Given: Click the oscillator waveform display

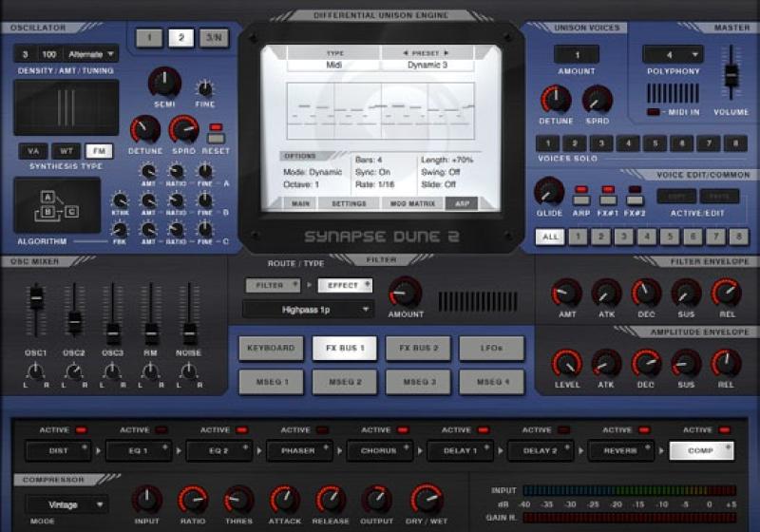Looking at the screenshot, I should click(x=66, y=107).
